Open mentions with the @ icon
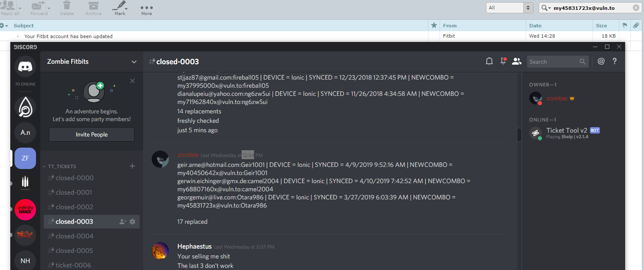644x270 pixels. 601,62
